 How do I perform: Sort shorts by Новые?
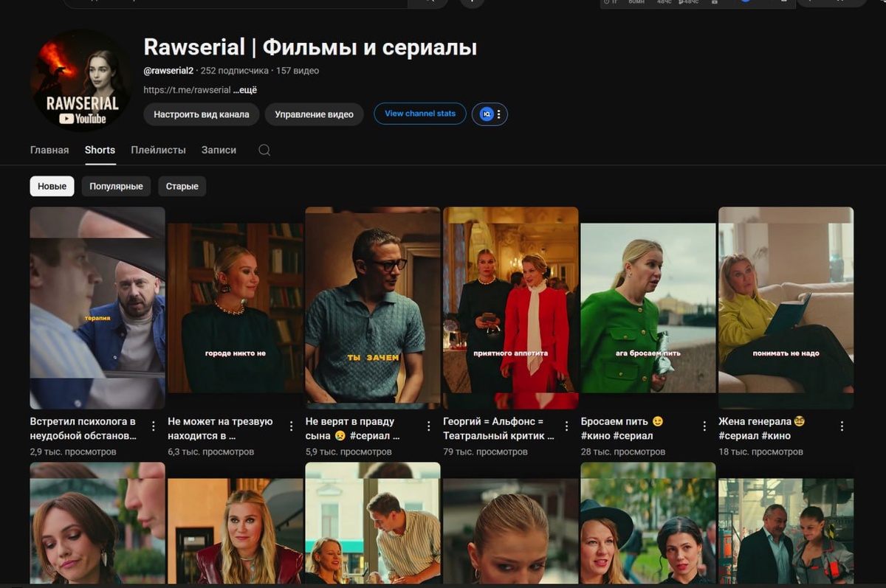pyautogui.click(x=52, y=186)
